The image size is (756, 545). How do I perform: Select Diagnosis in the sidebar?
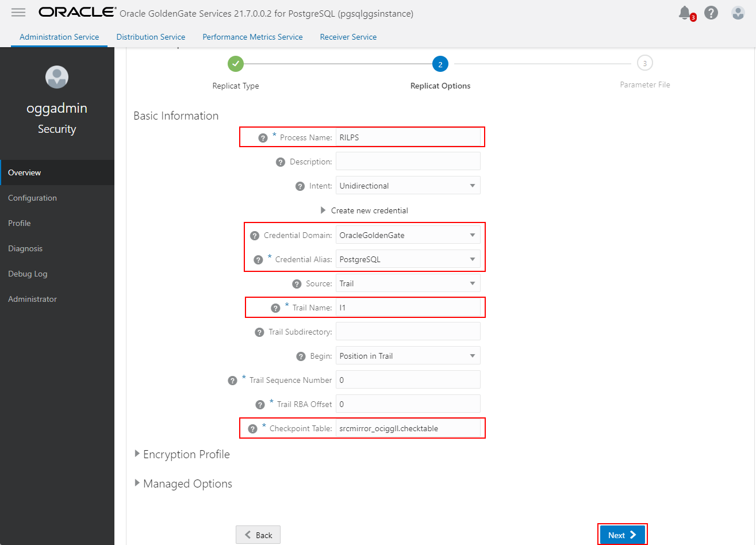(x=57, y=248)
